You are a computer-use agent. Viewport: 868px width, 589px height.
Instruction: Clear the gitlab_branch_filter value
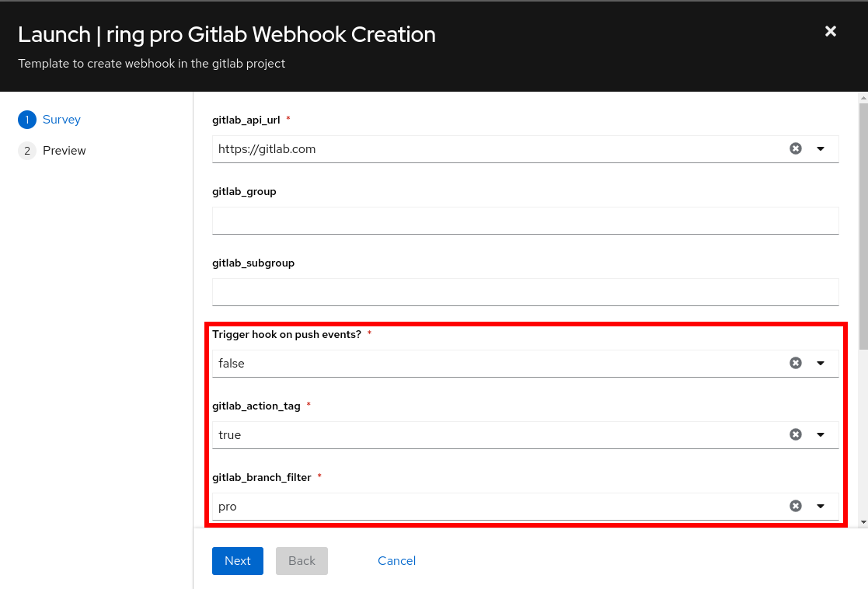(796, 505)
